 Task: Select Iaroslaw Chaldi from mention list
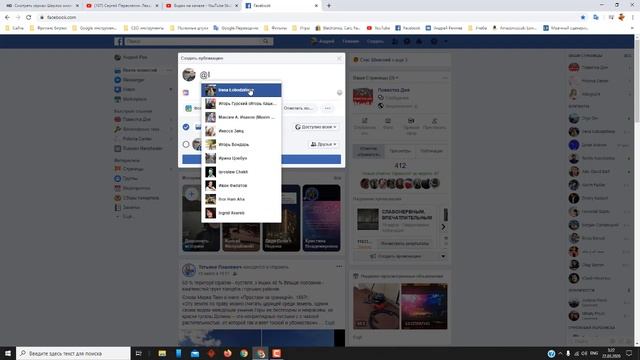241,172
